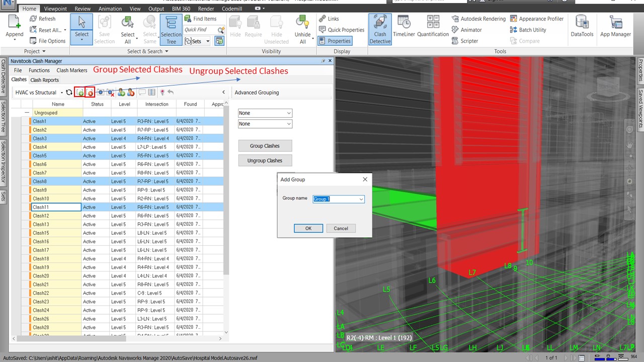The width and height of the screenshot is (644, 362).
Task: Open the Clash Markers menu
Action: point(72,70)
